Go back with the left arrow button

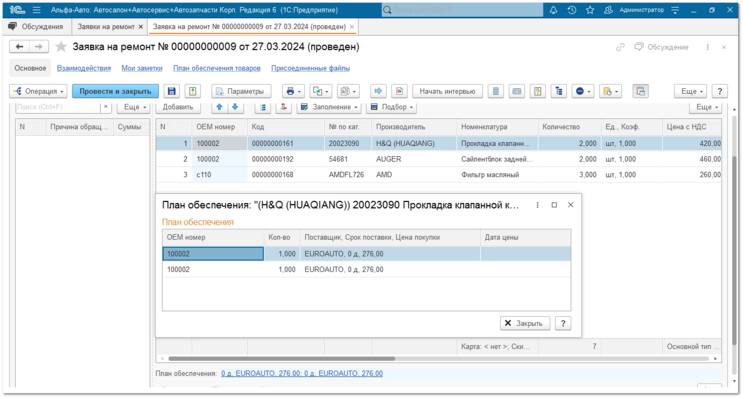click(x=19, y=47)
